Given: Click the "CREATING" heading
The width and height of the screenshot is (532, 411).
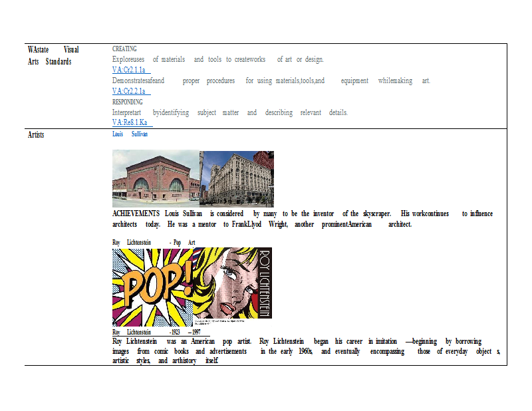Looking at the screenshot, I should [x=124, y=49].
